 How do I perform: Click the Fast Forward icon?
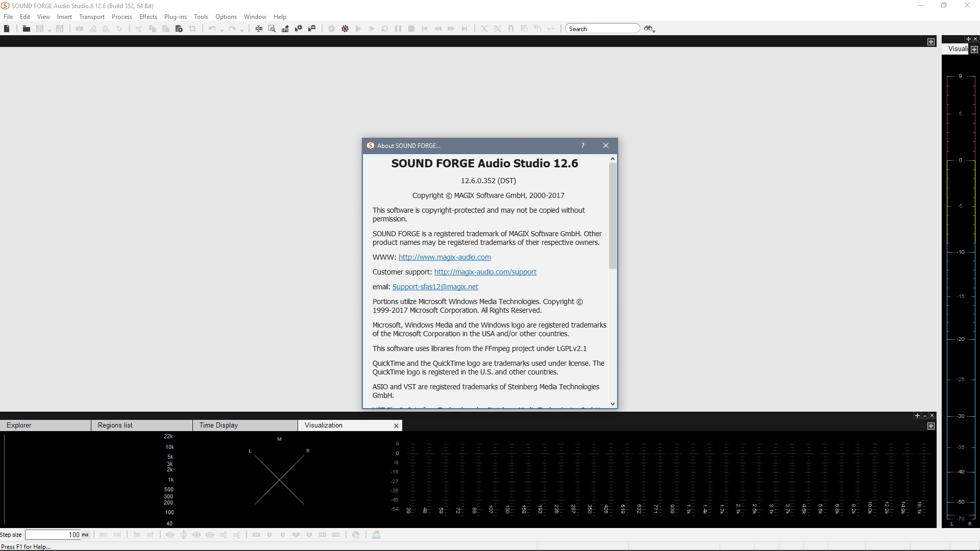coord(451,29)
